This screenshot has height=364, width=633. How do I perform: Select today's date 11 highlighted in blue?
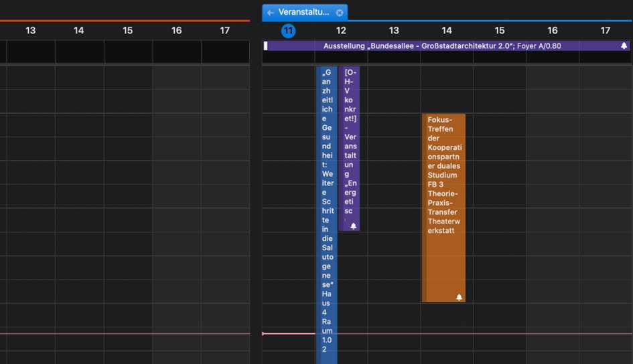[288, 31]
